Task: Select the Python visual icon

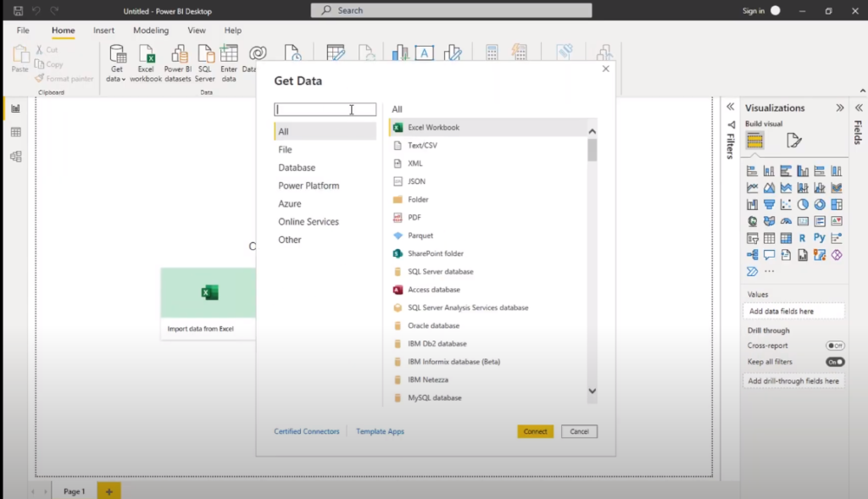Action: [820, 238]
